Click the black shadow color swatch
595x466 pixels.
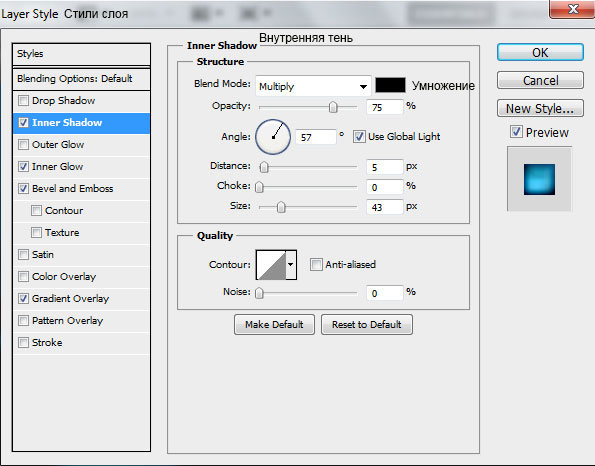coord(390,85)
